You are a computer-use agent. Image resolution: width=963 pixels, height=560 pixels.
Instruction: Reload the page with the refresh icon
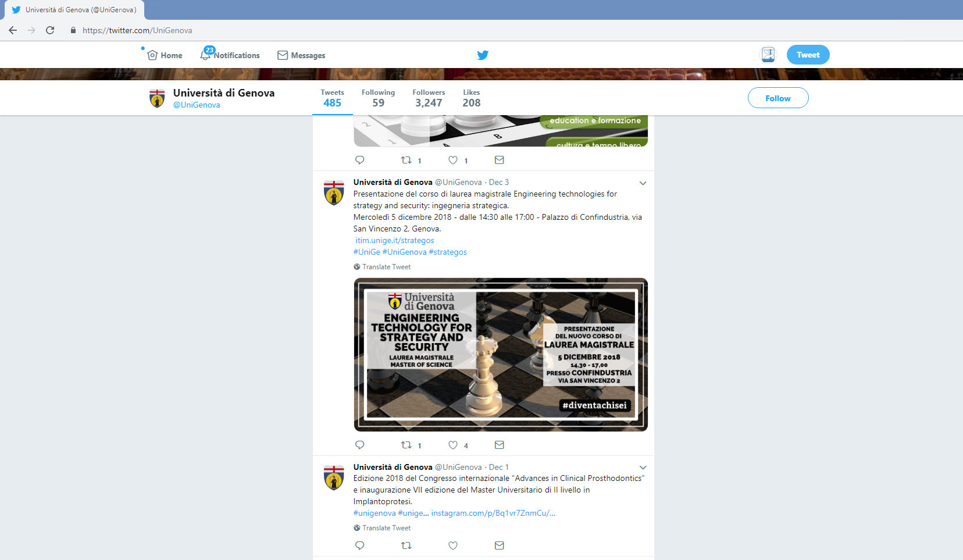(x=50, y=30)
